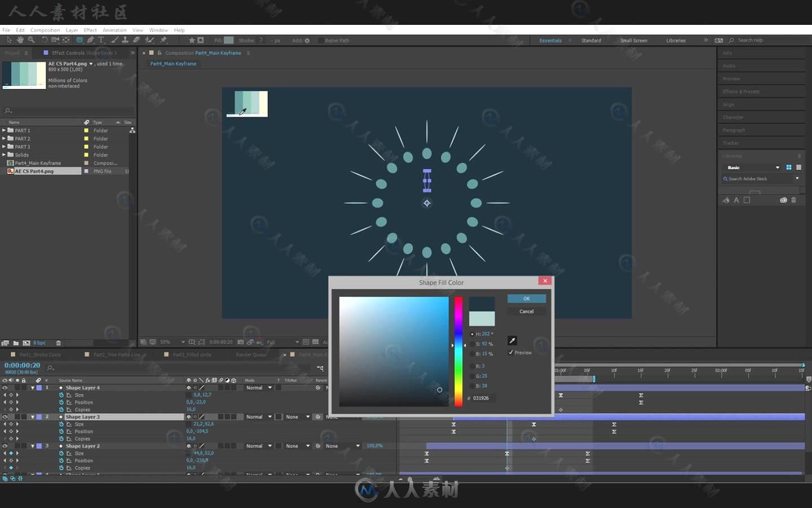Hide Shape Layer 2 with its eye icon
This screenshot has height=508, width=812.
point(5,446)
